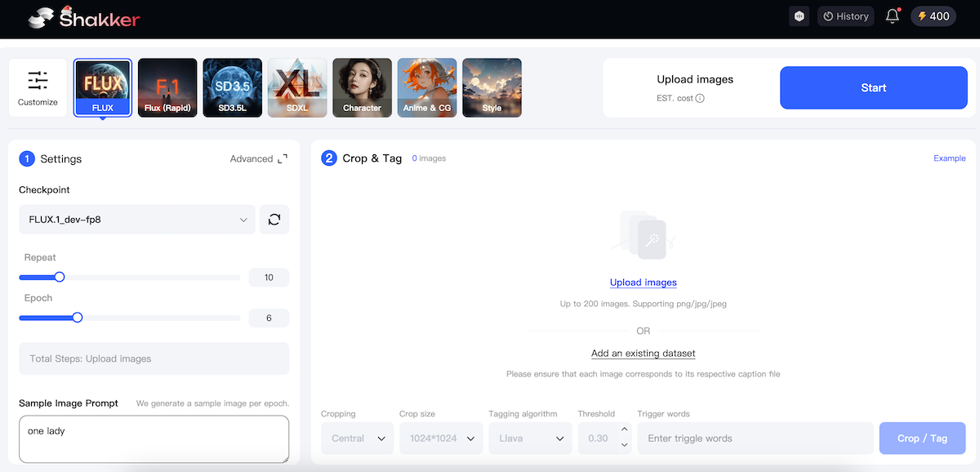Click the Start training button
Image resolution: width=980 pixels, height=472 pixels.
[x=873, y=87]
